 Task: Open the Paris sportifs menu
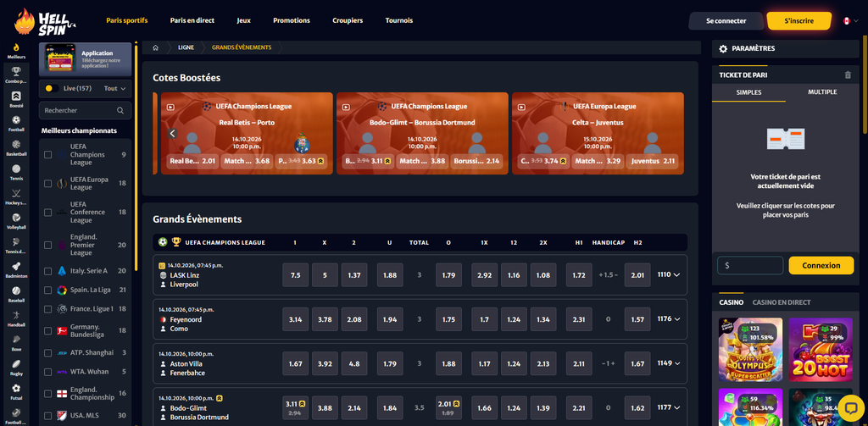click(127, 20)
